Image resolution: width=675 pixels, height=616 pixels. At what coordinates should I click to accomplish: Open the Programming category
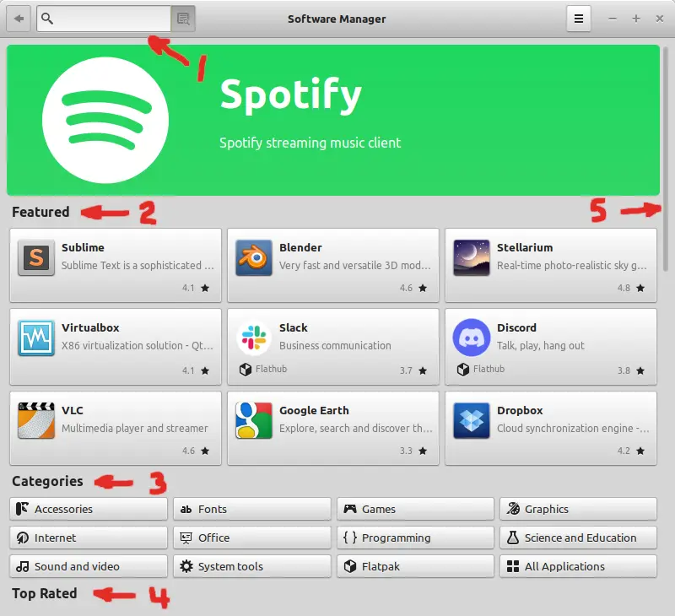coord(415,538)
